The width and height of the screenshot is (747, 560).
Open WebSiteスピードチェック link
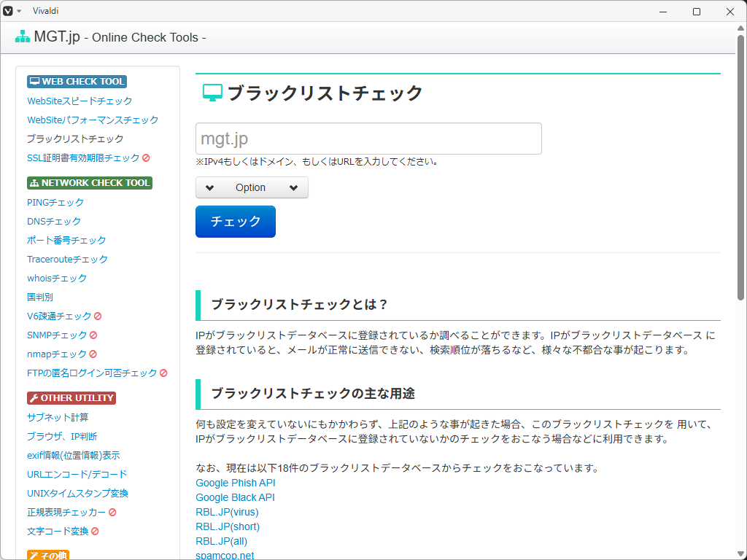click(x=80, y=101)
